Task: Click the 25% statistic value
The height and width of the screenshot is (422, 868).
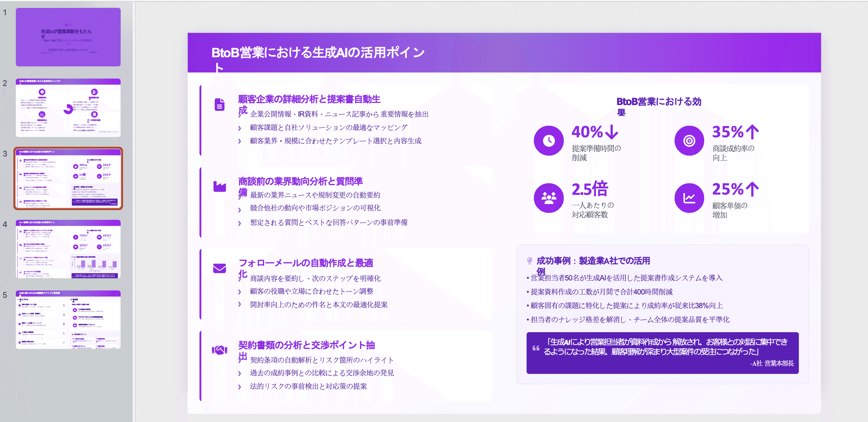Action: (728, 189)
